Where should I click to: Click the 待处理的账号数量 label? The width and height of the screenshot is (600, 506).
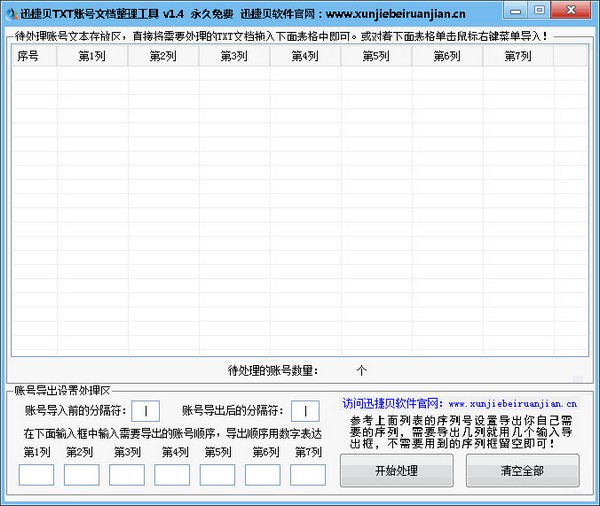tap(273, 371)
